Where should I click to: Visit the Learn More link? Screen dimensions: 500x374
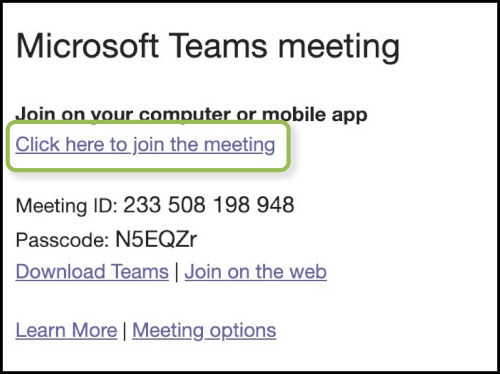pyautogui.click(x=66, y=330)
